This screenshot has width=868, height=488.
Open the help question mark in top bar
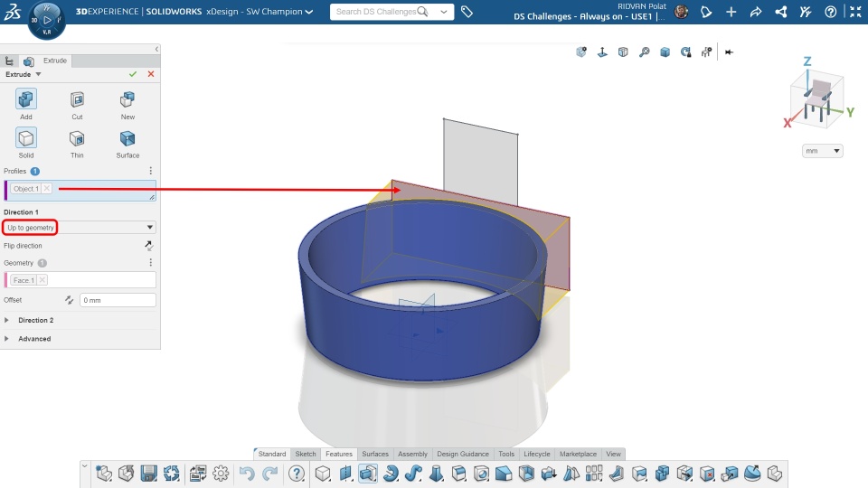coord(830,12)
